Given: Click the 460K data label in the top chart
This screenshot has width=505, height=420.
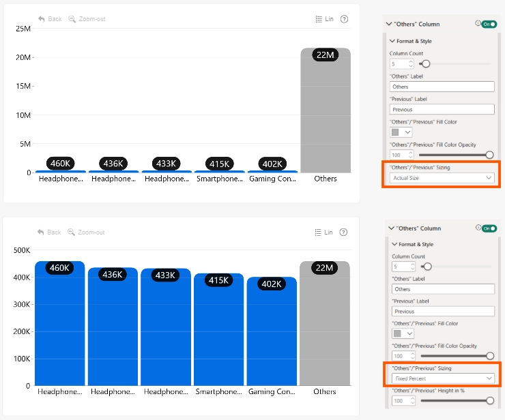Looking at the screenshot, I should coord(60,164).
